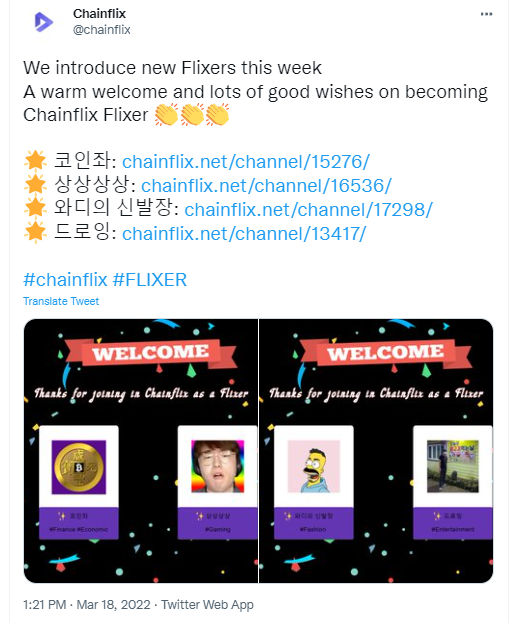Click Translate Tweet

coord(61,301)
